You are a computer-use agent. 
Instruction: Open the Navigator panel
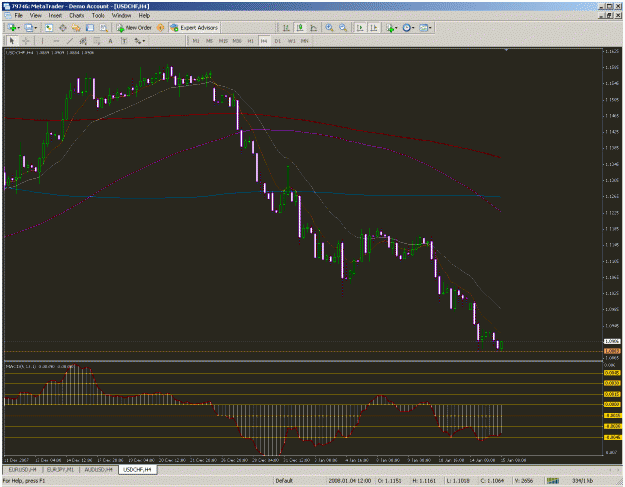pos(76,27)
